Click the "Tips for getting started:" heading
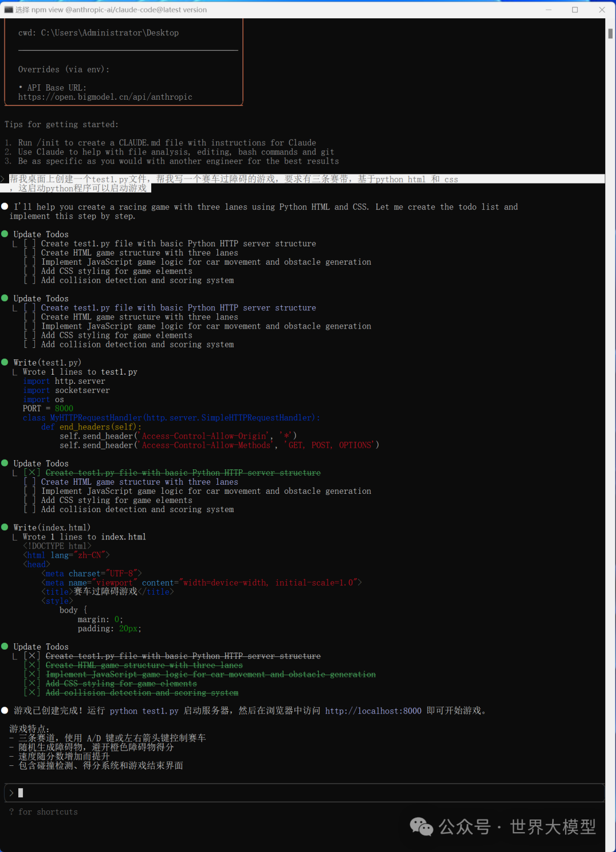The width and height of the screenshot is (616, 852). coord(62,124)
